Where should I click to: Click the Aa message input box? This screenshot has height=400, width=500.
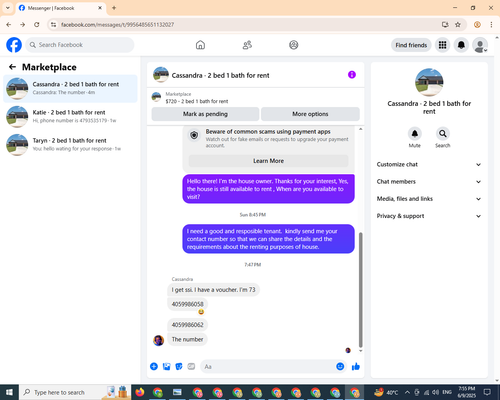coord(267,367)
